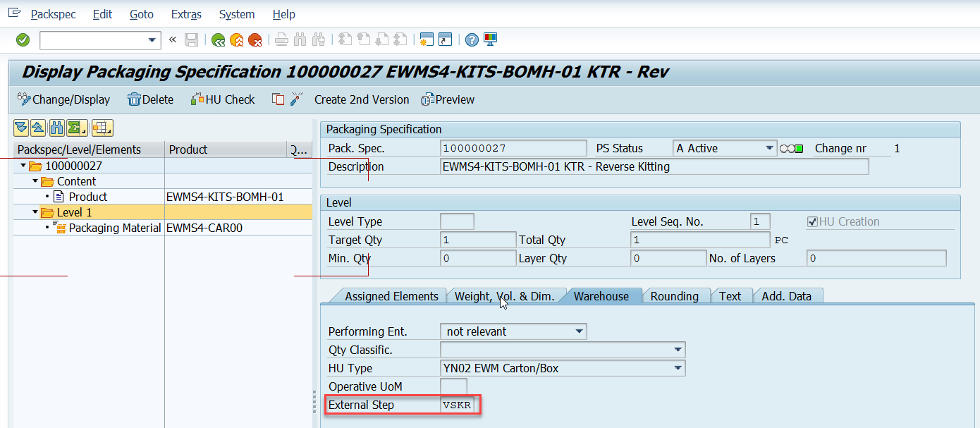Open the Help question mark icon
This screenshot has height=428, width=980.
point(472,40)
